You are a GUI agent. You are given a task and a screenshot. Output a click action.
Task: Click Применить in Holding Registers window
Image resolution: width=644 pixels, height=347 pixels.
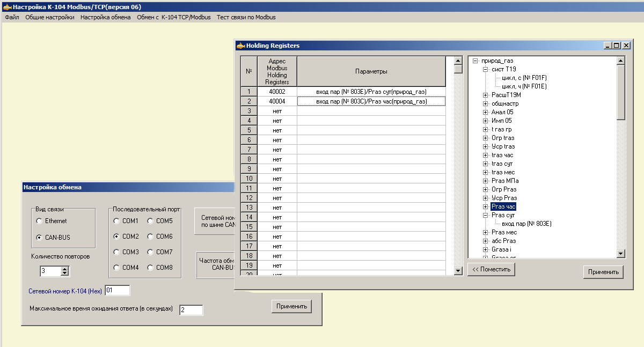tap(603, 272)
